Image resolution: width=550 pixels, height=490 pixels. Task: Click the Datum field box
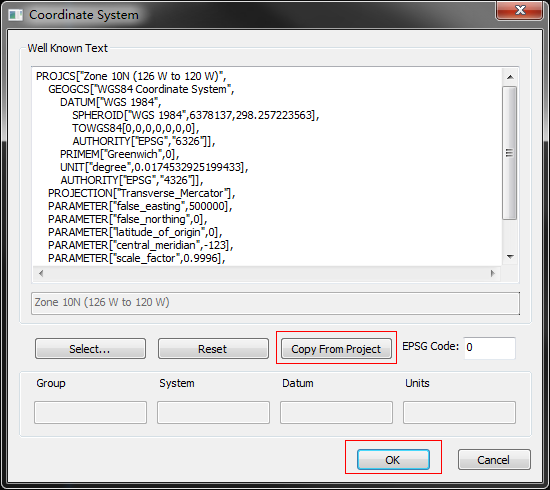coord(336,412)
